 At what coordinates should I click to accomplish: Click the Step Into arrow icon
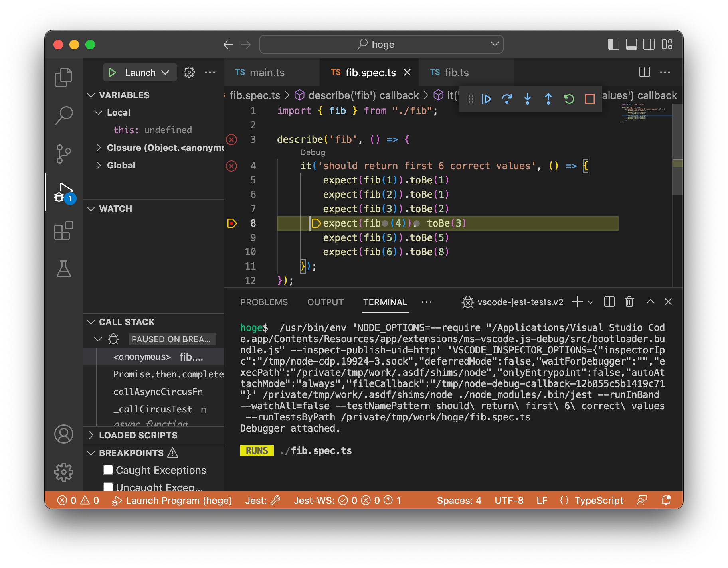pos(528,99)
